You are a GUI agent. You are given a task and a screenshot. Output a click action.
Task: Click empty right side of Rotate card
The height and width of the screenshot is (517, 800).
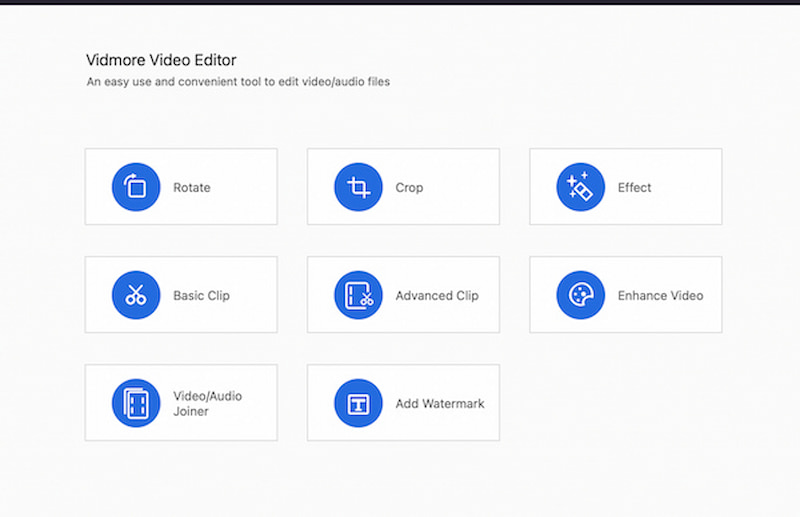tap(248, 187)
